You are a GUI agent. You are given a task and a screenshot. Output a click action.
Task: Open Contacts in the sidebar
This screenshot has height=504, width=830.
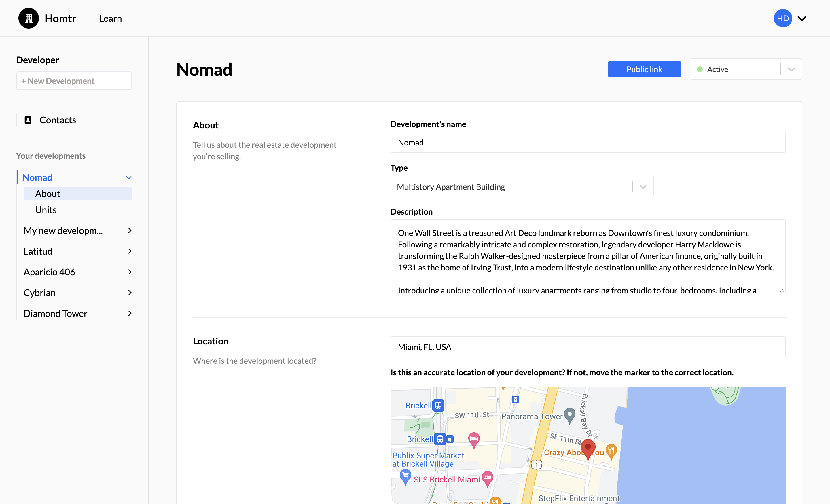tap(58, 120)
